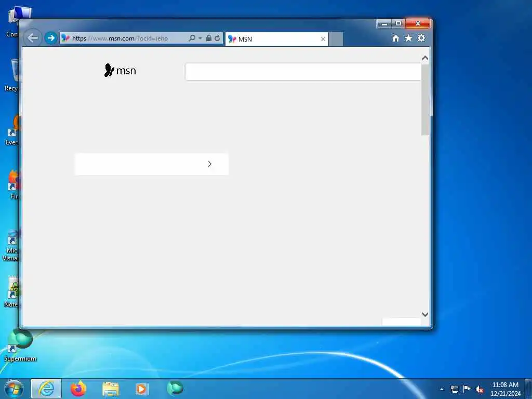
Task: Click Internet Explorer taskbar icon
Action: (46, 389)
